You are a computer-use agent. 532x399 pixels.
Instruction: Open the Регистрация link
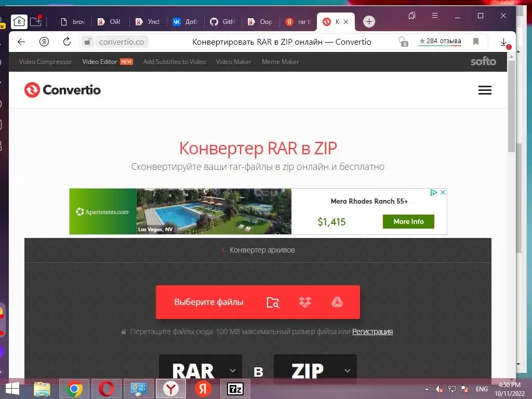pos(372,331)
